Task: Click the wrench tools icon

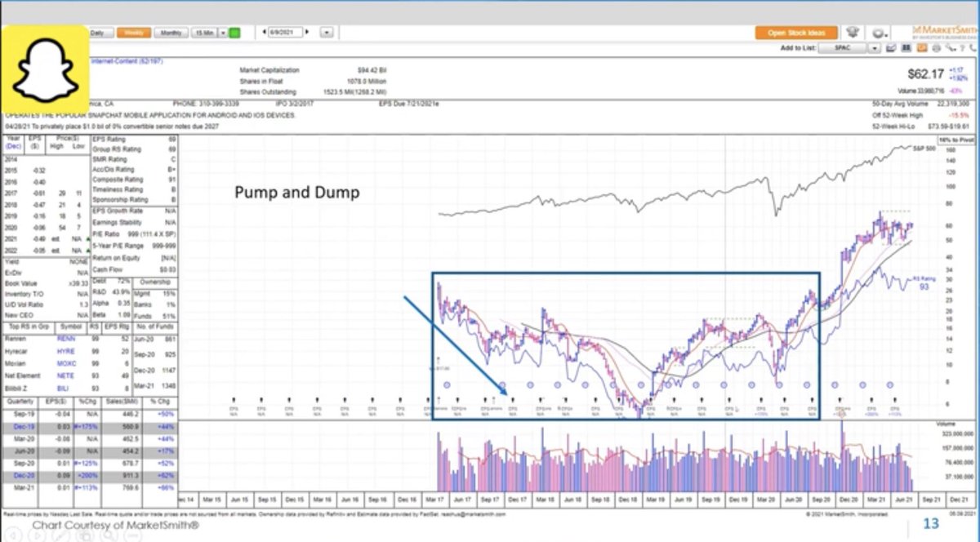Action: 951,48
